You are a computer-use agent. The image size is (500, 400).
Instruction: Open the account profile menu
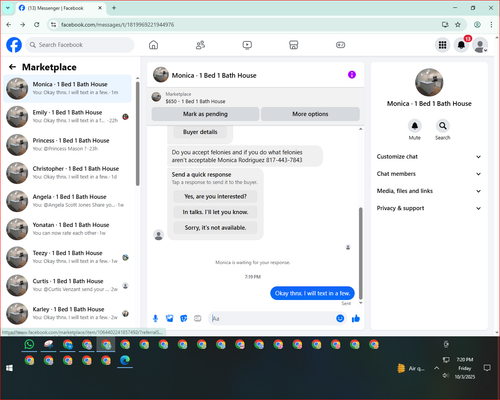coord(480,45)
